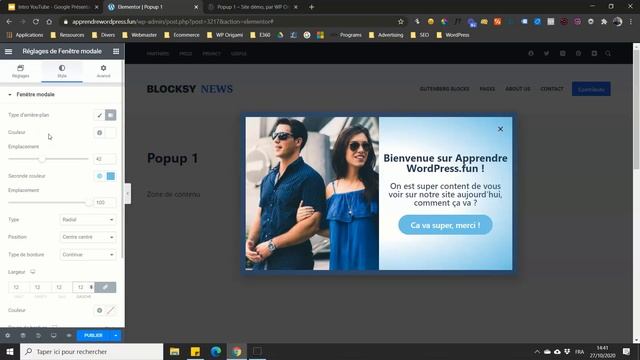640x360 pixels.
Task: Click the PUBLIER button
Action: tap(93, 336)
